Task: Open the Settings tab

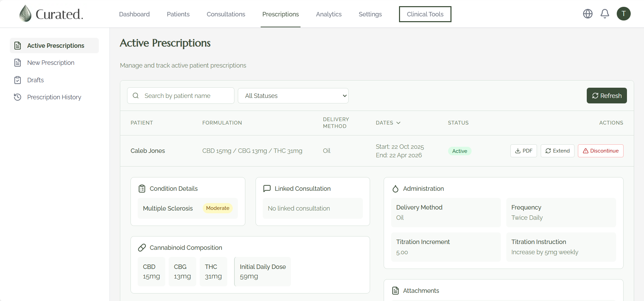Action: click(x=370, y=14)
